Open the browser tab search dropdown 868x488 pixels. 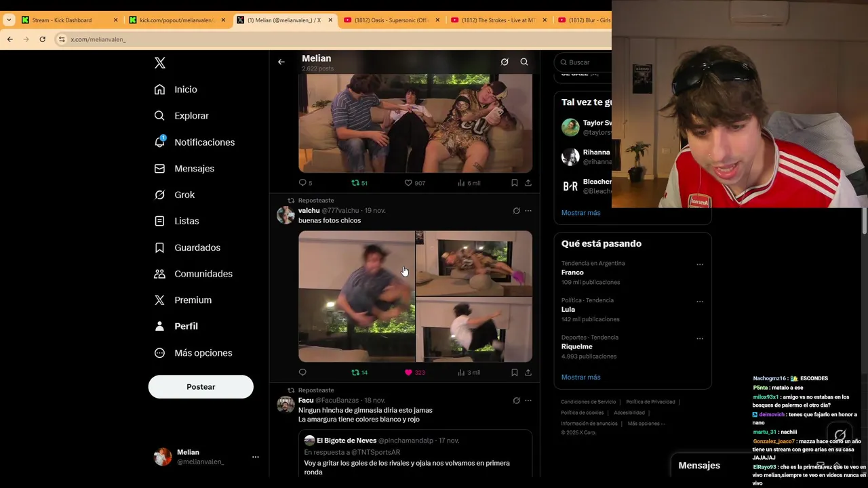(8, 20)
